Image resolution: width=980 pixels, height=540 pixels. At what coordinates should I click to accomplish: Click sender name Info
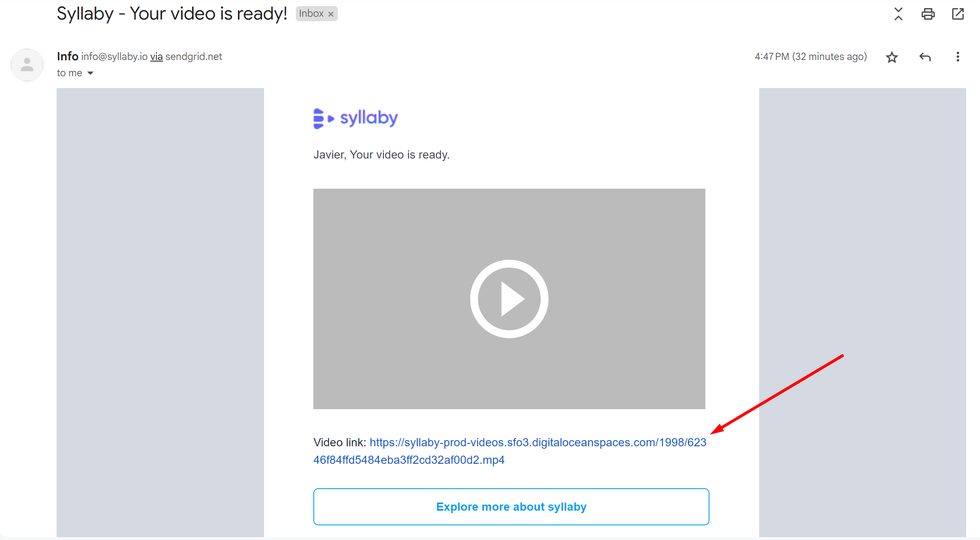coord(68,56)
